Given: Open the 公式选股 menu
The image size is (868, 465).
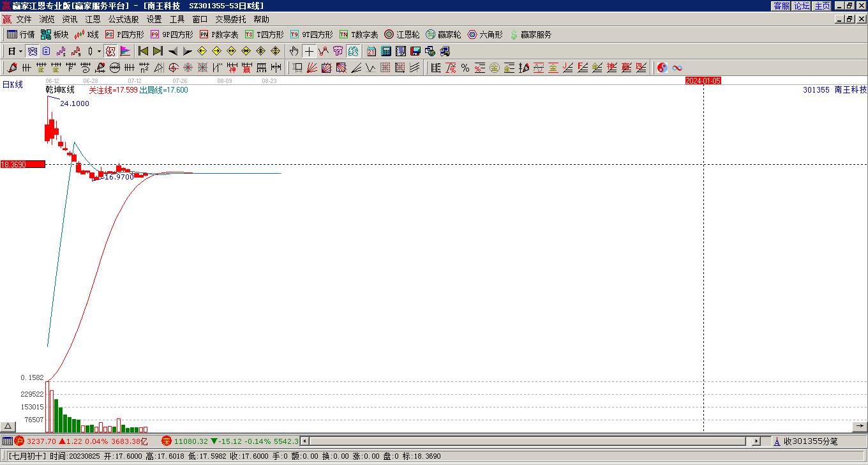Looking at the screenshot, I should (x=123, y=20).
